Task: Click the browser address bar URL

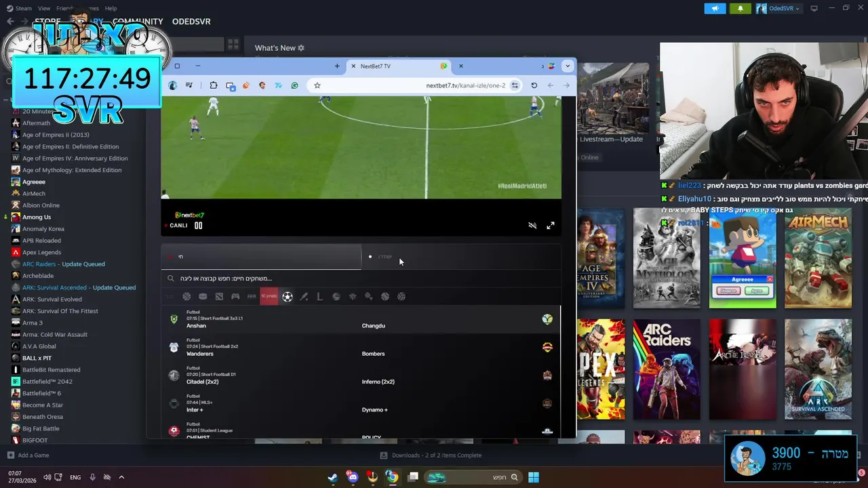Action: tap(465, 85)
